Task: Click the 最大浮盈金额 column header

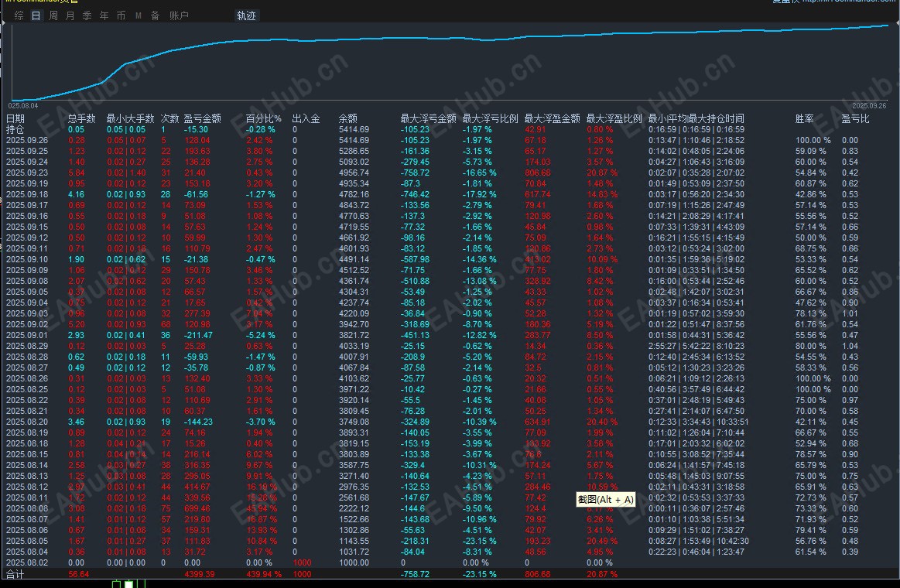Action: click(553, 118)
